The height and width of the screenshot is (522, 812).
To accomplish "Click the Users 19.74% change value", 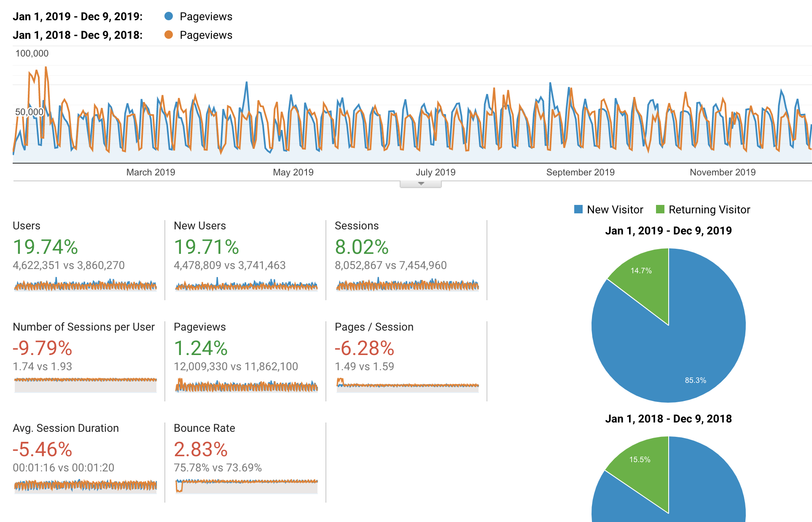I will [x=46, y=247].
